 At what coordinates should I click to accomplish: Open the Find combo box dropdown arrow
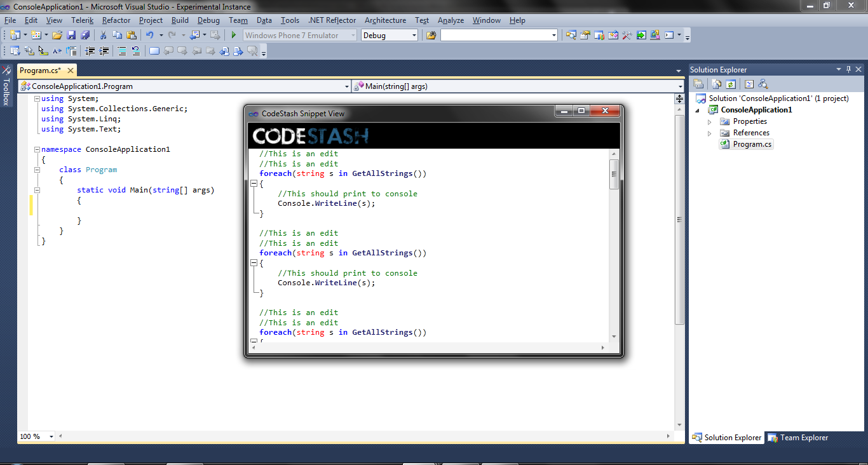coord(554,36)
